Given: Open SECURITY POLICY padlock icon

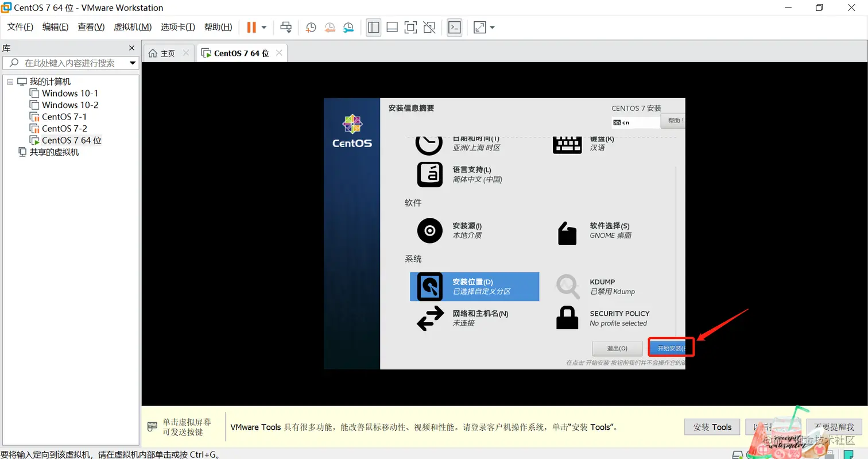Looking at the screenshot, I should click(x=568, y=318).
